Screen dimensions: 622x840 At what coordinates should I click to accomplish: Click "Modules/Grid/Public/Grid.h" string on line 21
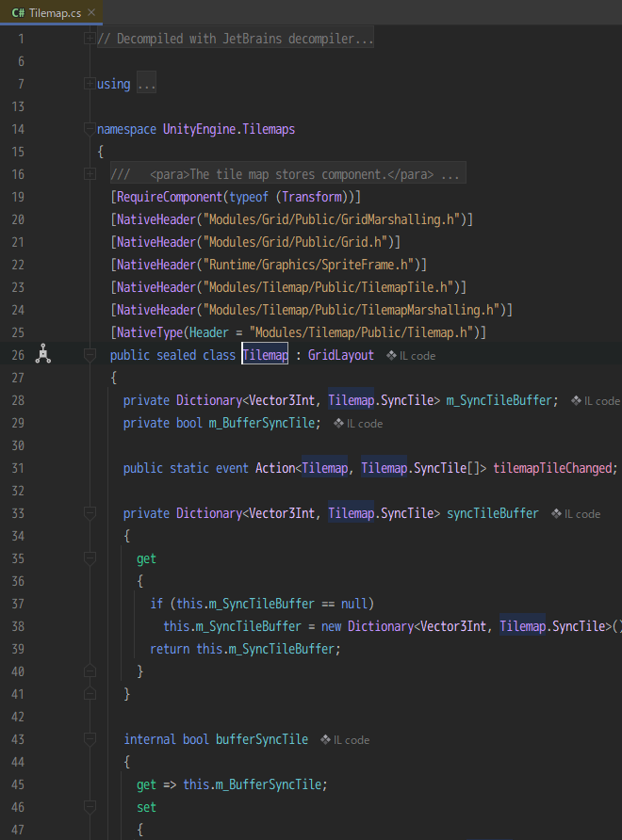tap(295, 242)
